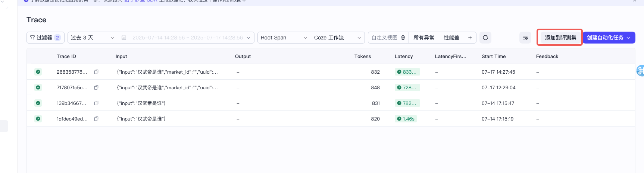Click latency badge 1.46s
This screenshot has height=173, width=644.
point(406,119)
